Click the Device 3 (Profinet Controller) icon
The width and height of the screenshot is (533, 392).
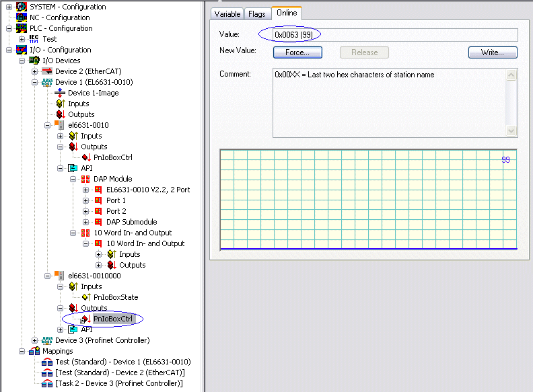(47, 340)
